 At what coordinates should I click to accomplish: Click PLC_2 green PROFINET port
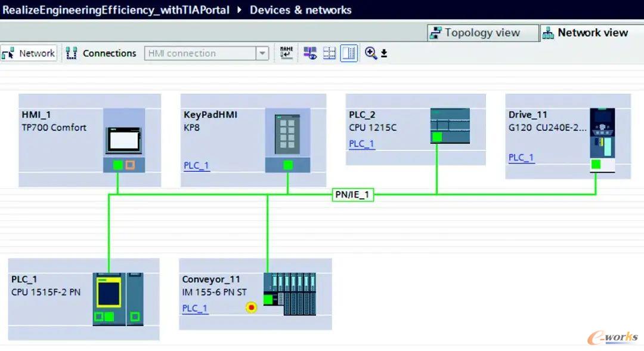[x=437, y=137]
